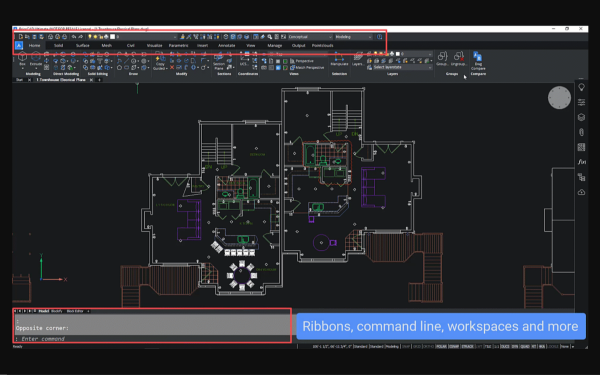Click Match Perspective in Views panel
The height and width of the screenshot is (375, 600).
307,68
